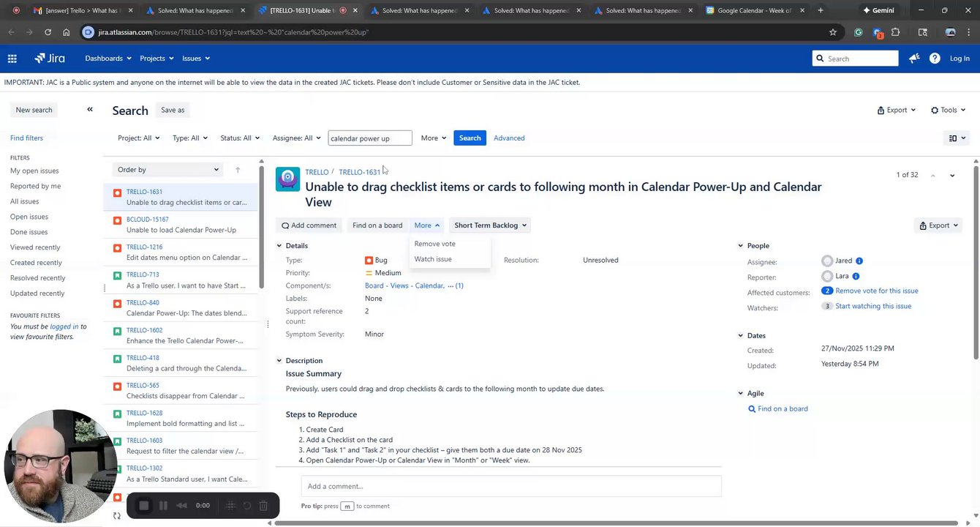Open the Order by dropdown

tap(168, 170)
